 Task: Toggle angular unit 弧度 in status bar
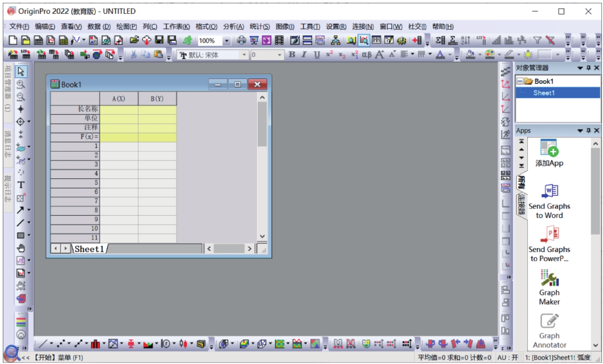click(584, 357)
